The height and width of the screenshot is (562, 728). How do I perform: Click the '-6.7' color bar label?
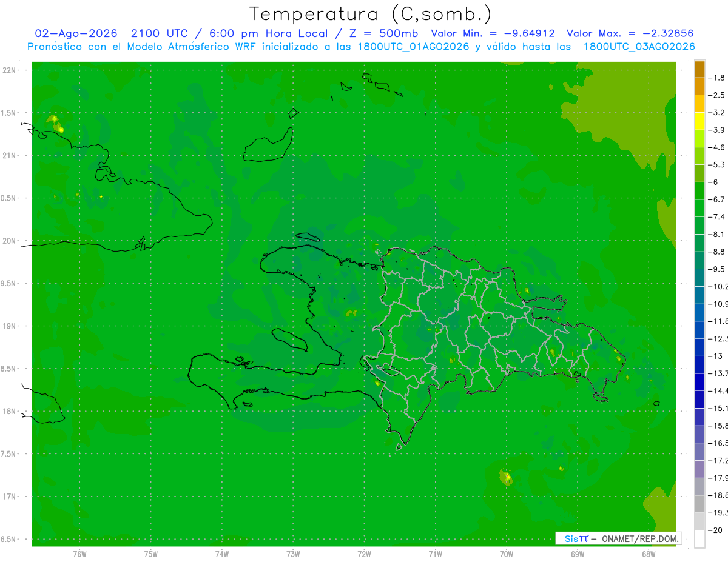(718, 199)
